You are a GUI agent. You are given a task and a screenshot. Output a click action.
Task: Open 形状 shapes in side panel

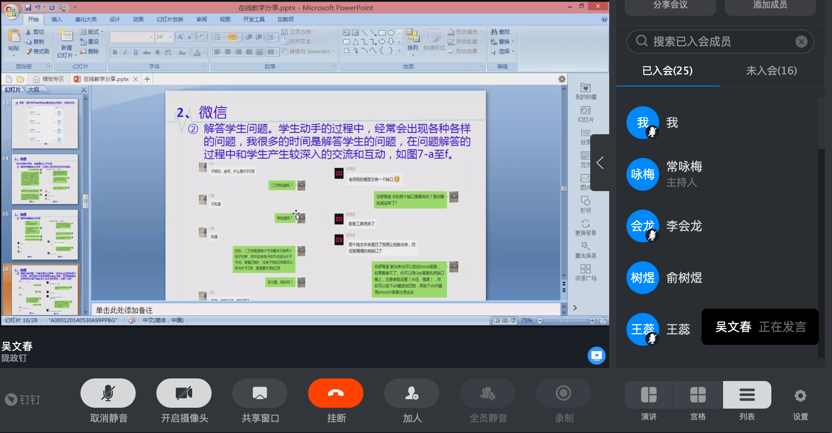[585, 205]
